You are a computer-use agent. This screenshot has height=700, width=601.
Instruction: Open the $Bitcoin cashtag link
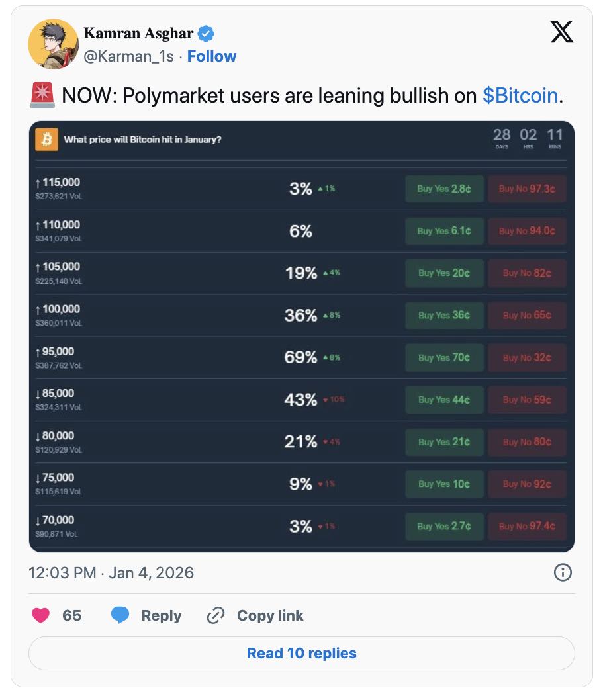click(x=520, y=95)
